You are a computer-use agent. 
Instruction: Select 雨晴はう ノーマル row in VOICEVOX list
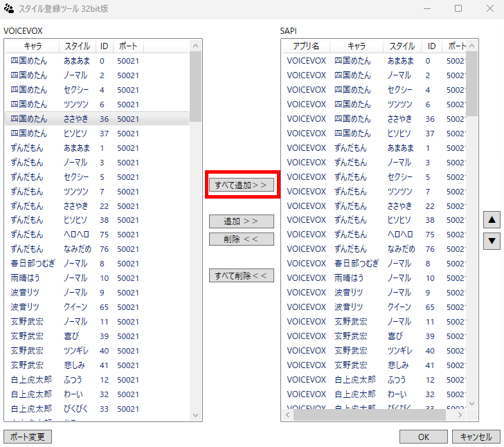tap(98, 278)
